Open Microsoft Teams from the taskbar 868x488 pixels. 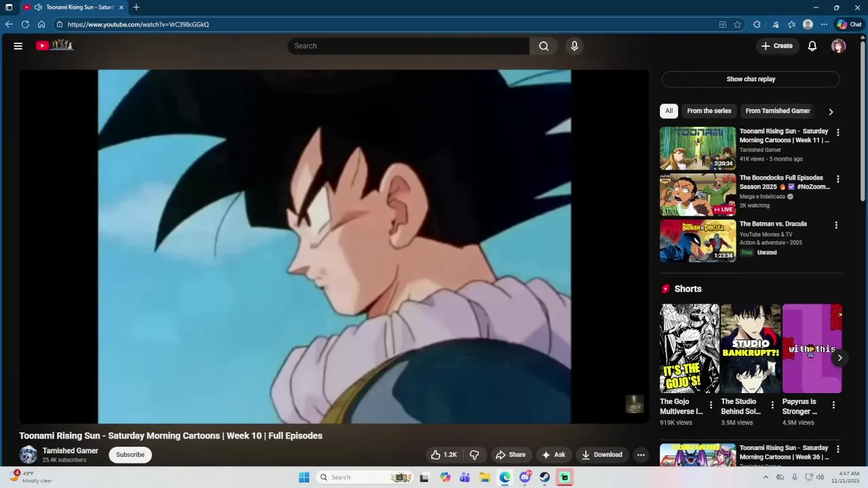coord(465,477)
